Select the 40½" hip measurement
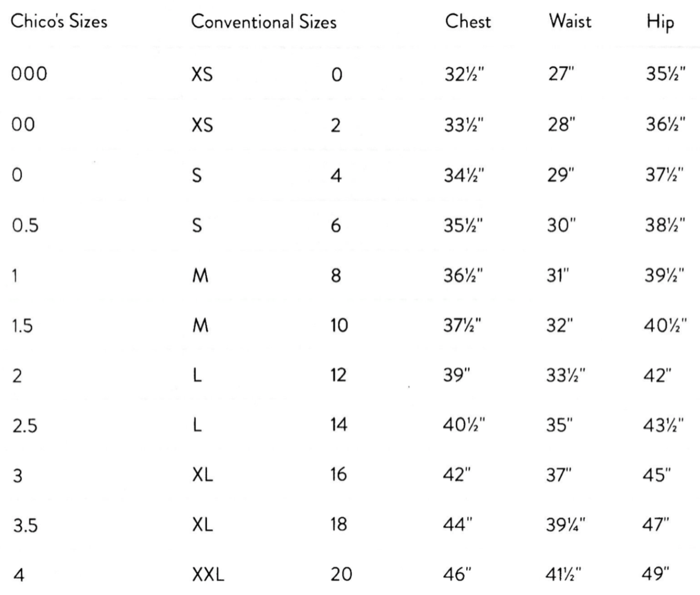The width and height of the screenshot is (700, 595). click(x=665, y=325)
